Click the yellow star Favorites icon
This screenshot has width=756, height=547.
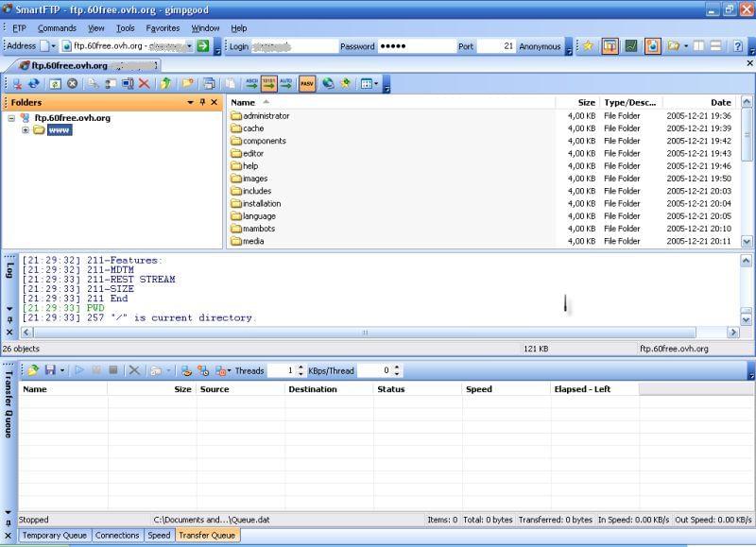click(588, 45)
